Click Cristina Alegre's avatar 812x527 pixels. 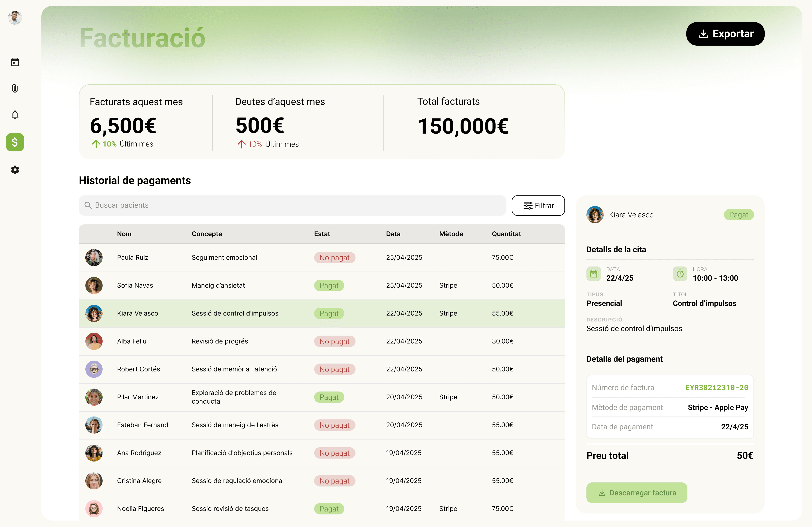tap(94, 481)
